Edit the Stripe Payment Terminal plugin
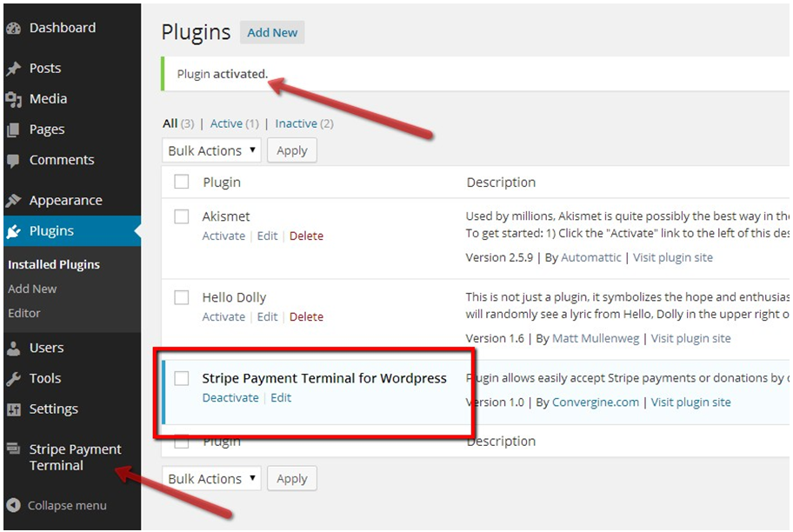The height and width of the screenshot is (532, 793). pyautogui.click(x=281, y=398)
